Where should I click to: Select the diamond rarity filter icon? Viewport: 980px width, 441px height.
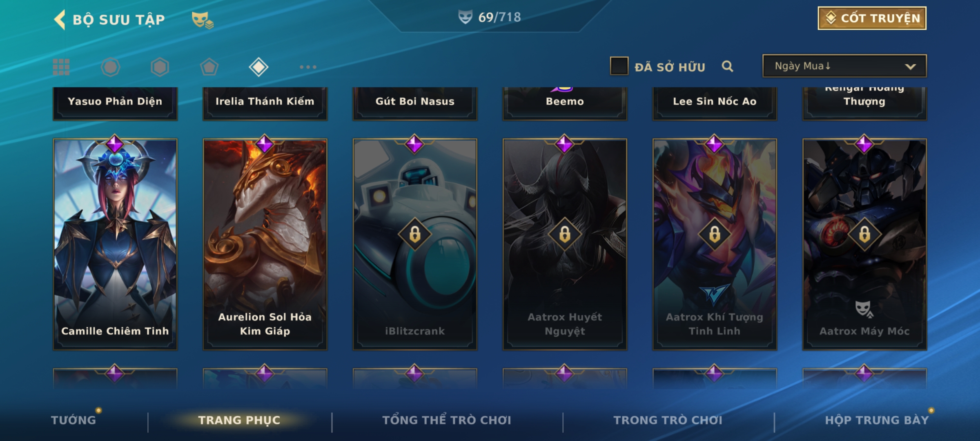(x=258, y=67)
